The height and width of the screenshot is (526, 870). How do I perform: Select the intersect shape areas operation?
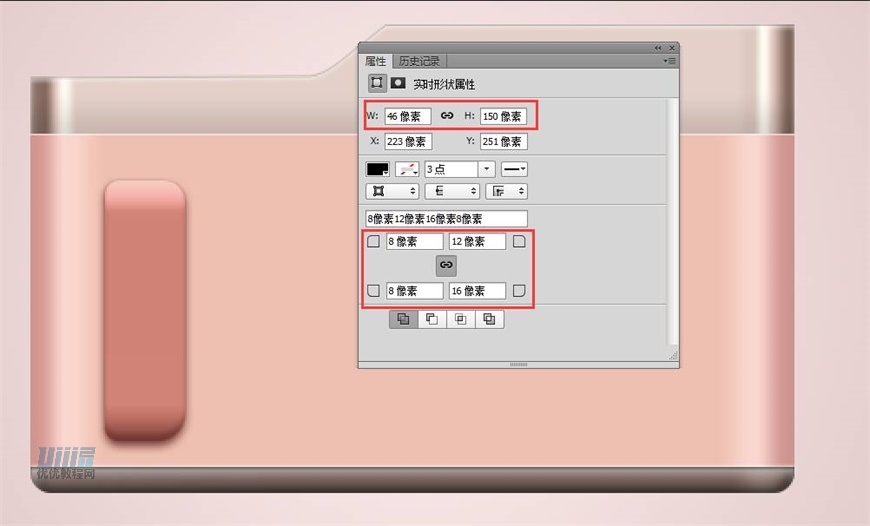click(461, 319)
